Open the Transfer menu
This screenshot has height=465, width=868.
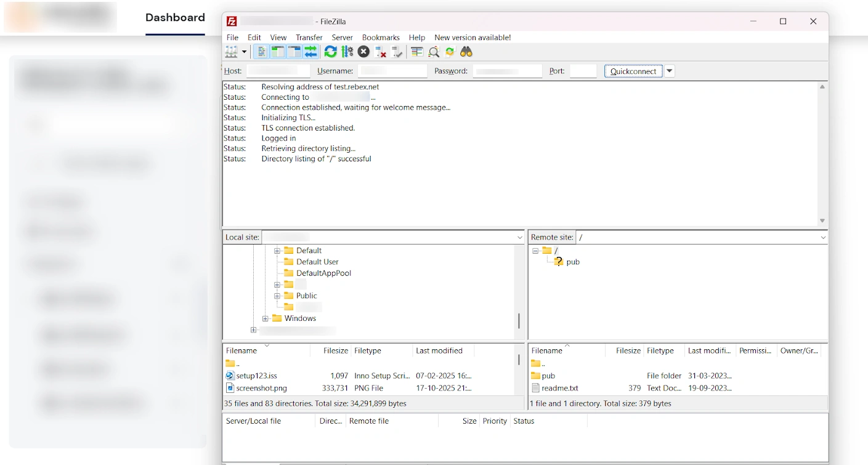click(x=309, y=38)
